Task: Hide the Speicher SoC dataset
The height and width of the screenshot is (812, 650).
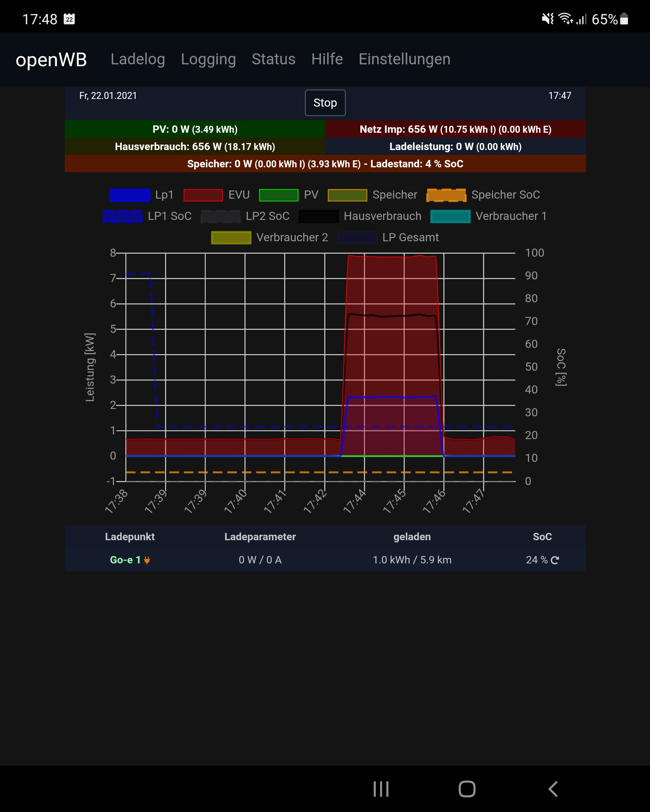Action: [x=446, y=195]
